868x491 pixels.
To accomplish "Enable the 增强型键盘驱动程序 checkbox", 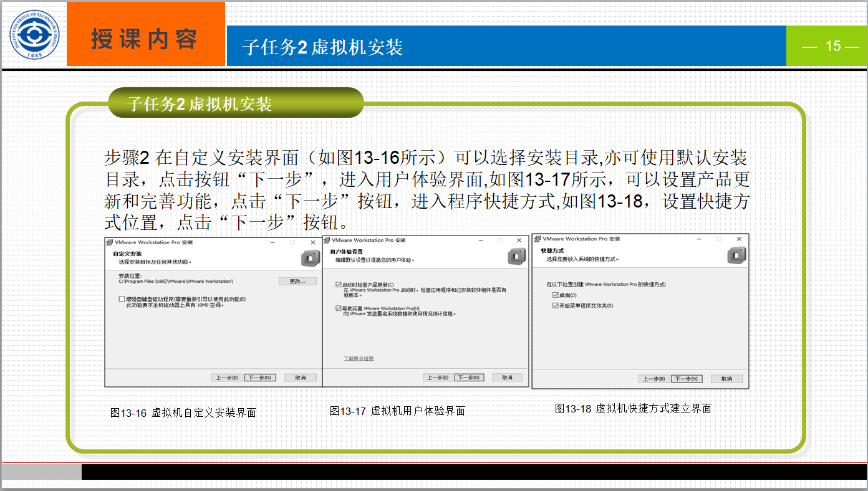I will 122,299.
